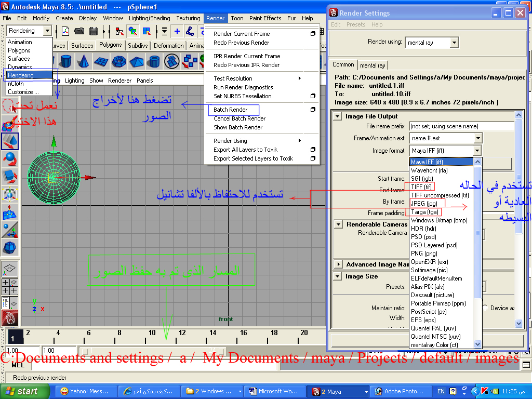Switch to Microsoft Word in the taskbar
532x399 pixels.
click(x=274, y=391)
